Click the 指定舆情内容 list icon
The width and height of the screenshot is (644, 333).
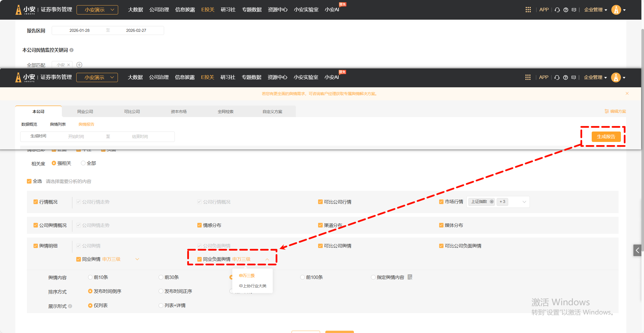[x=410, y=277]
